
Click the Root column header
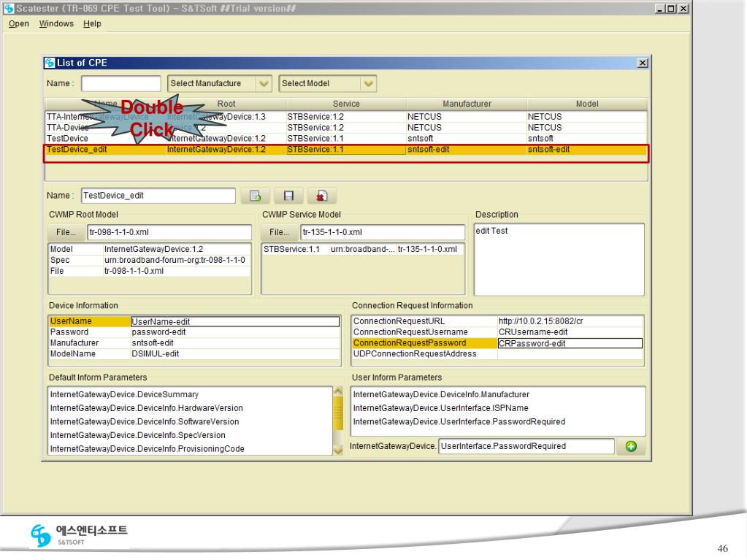[x=226, y=104]
